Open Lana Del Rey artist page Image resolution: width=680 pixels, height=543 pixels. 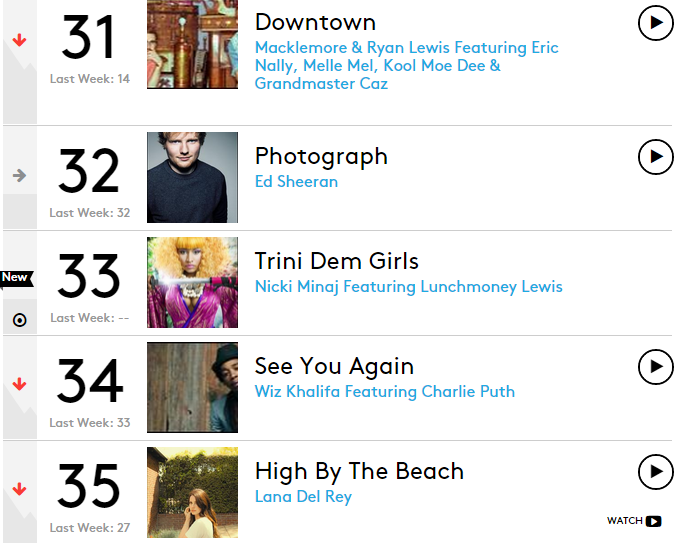(303, 497)
